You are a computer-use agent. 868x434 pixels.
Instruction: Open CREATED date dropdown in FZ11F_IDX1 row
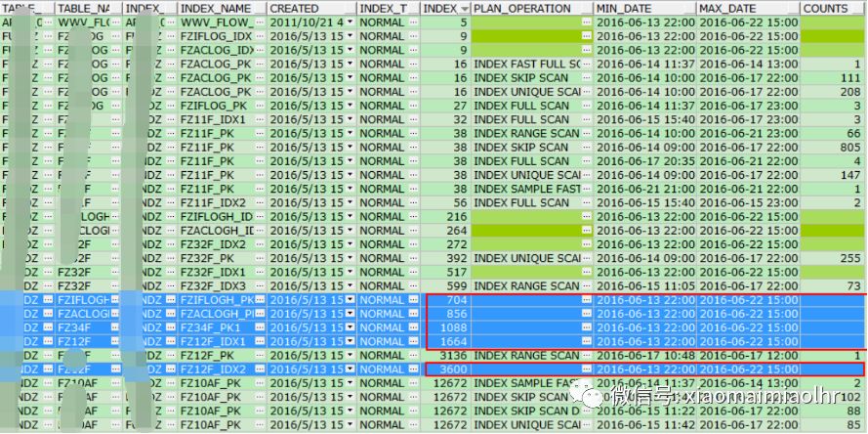351,119
